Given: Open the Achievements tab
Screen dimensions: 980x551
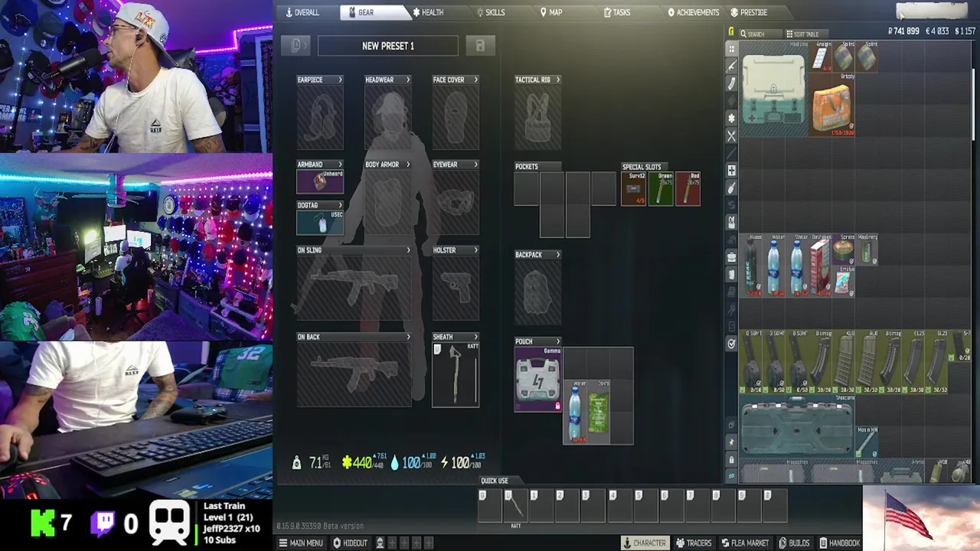Looking at the screenshot, I should (x=693, y=12).
